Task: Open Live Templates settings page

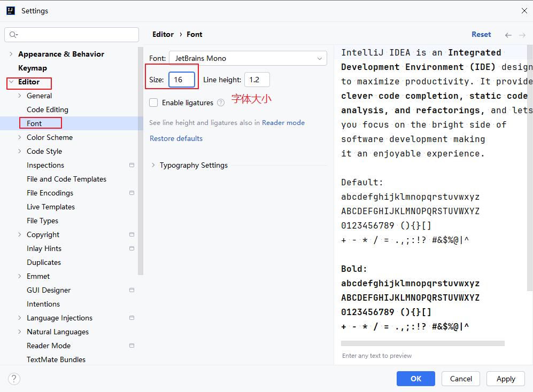Action: (x=51, y=207)
